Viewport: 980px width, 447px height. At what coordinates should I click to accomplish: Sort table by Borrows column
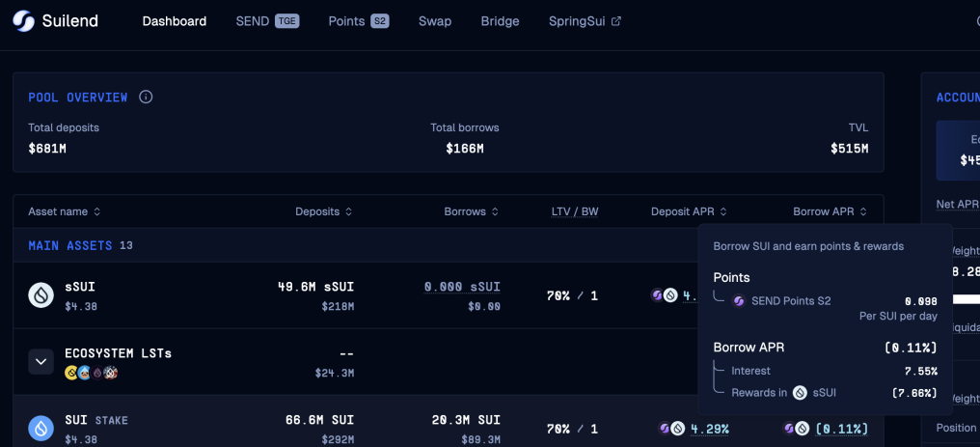click(x=472, y=211)
